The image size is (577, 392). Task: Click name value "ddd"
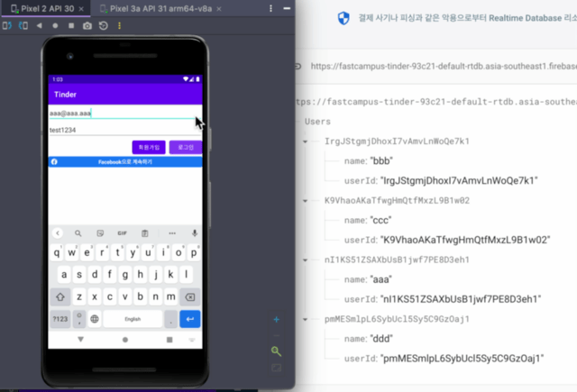(x=381, y=339)
